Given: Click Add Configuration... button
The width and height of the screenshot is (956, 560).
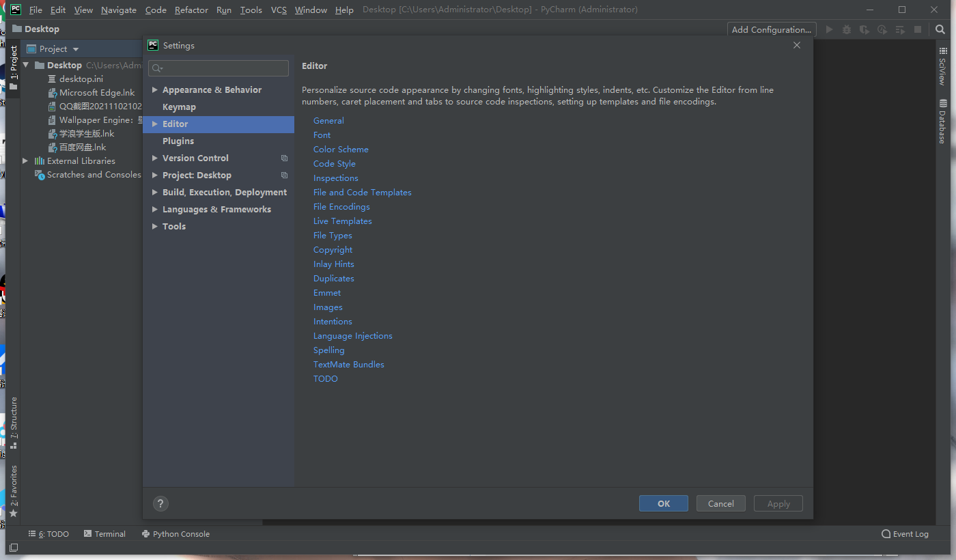Looking at the screenshot, I should point(772,29).
